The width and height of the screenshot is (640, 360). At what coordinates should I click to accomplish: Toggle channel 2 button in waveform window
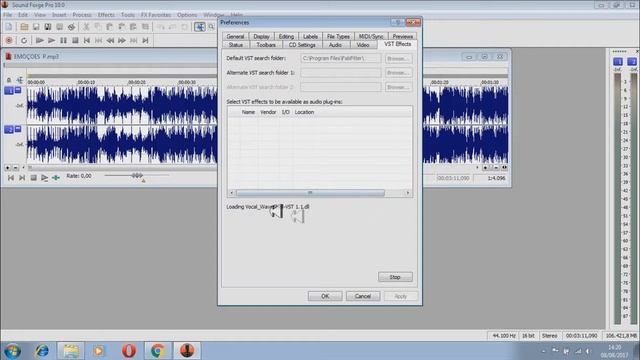pyautogui.click(x=9, y=129)
